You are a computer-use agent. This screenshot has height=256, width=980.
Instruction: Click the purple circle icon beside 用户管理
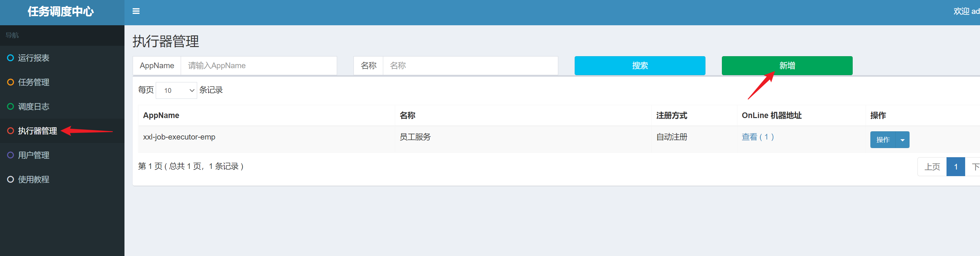pyautogui.click(x=11, y=155)
